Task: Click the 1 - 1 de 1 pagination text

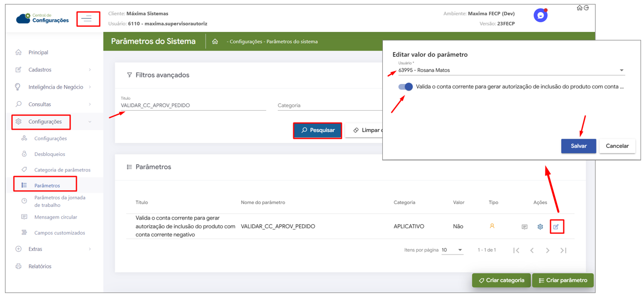Action: tap(486, 250)
